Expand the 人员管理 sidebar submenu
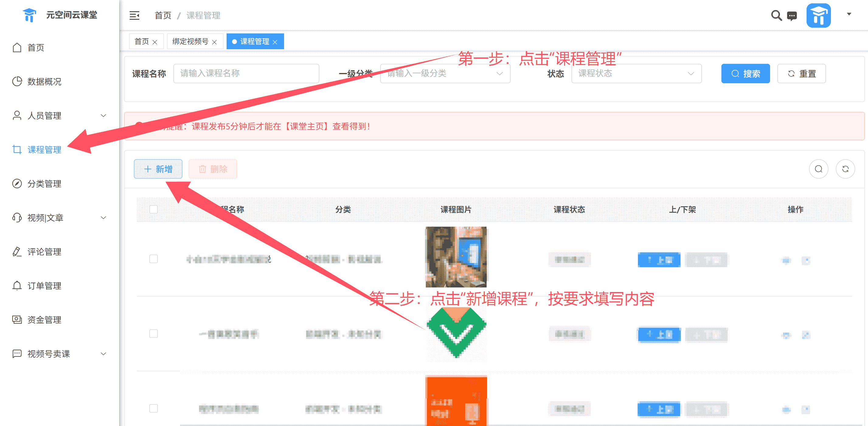The image size is (868, 426). point(44,115)
